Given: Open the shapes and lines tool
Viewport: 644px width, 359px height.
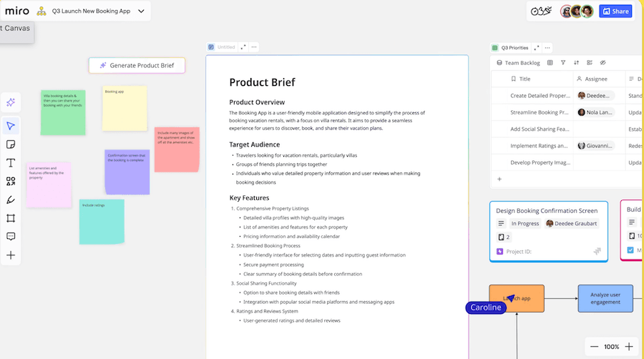Looking at the screenshot, I should pos(11,182).
